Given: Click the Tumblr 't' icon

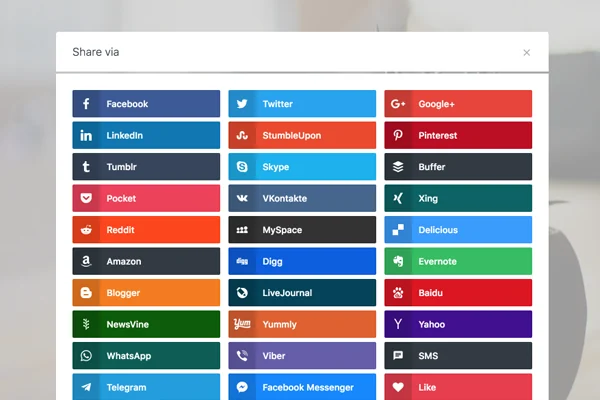Looking at the screenshot, I should click(x=86, y=167).
